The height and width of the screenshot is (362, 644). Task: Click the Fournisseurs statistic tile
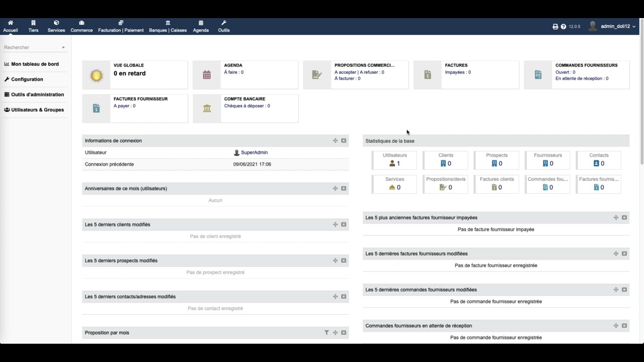tap(548, 160)
